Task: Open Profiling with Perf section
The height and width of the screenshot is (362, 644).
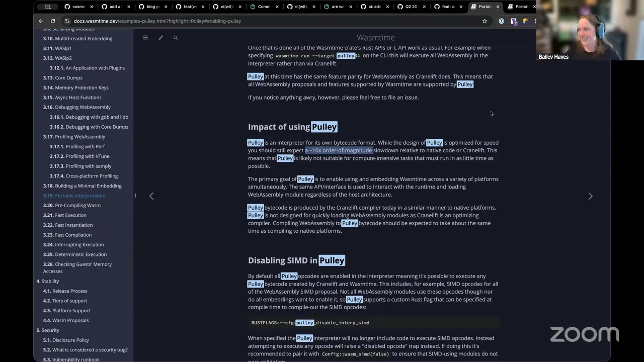Action: pos(77,147)
